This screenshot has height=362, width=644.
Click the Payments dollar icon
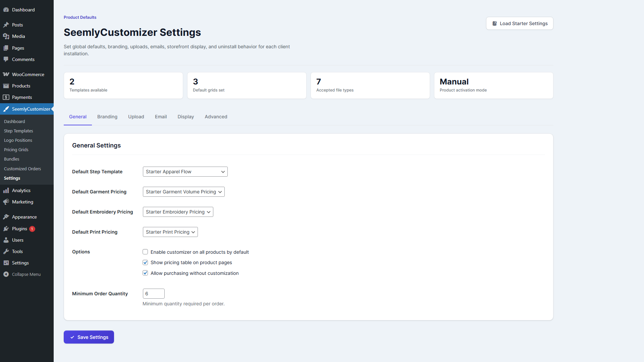pos(6,97)
